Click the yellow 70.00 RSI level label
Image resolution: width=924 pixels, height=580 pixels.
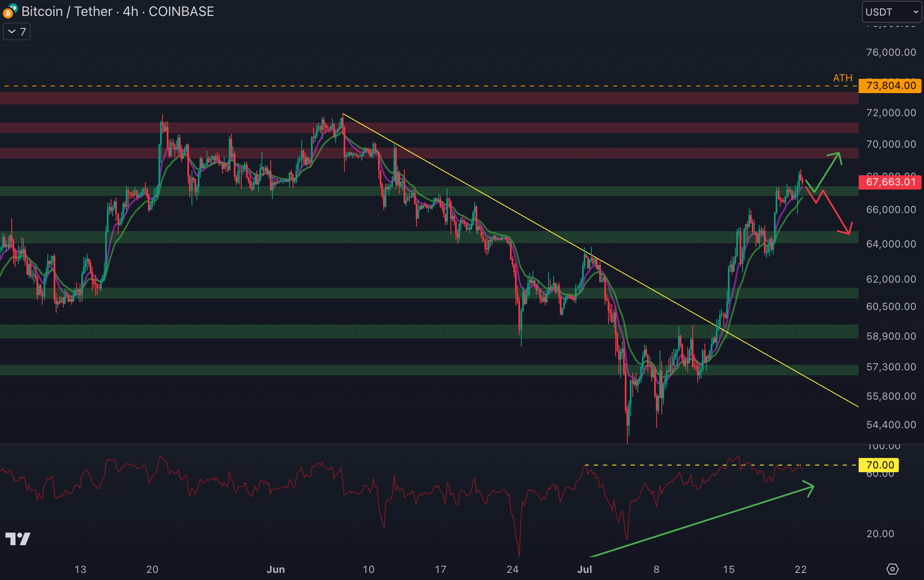pyautogui.click(x=880, y=465)
